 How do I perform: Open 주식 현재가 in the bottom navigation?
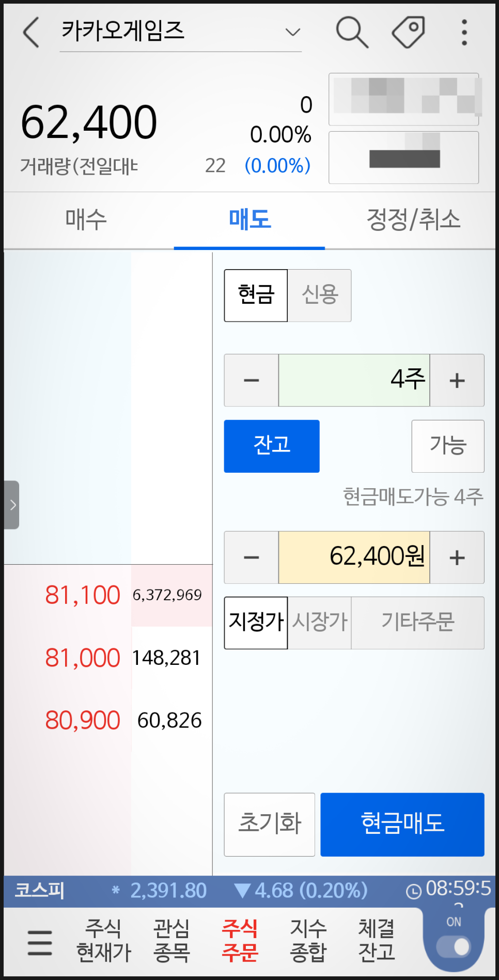point(104,940)
